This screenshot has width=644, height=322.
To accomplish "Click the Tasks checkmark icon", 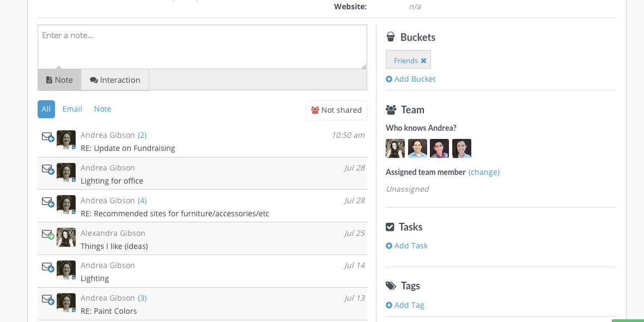I will click(390, 227).
